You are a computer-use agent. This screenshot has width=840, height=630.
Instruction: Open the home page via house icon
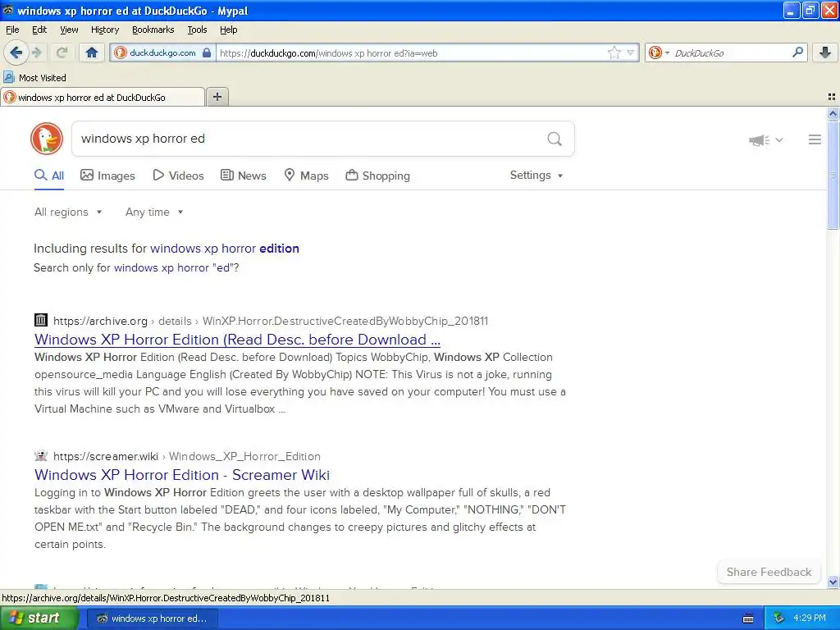92,52
